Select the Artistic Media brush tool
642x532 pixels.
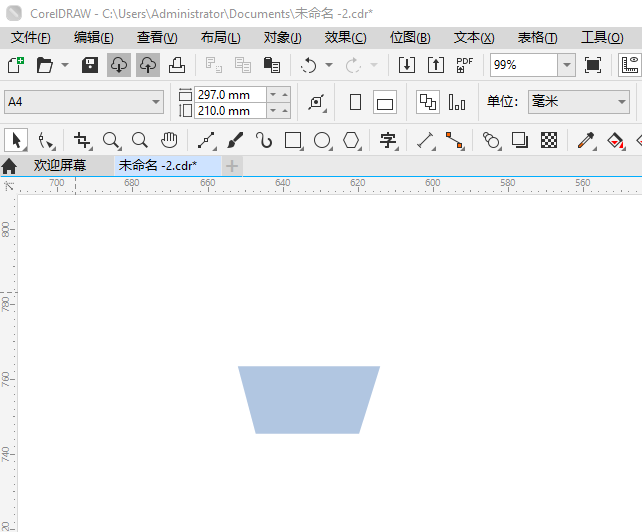click(x=235, y=140)
